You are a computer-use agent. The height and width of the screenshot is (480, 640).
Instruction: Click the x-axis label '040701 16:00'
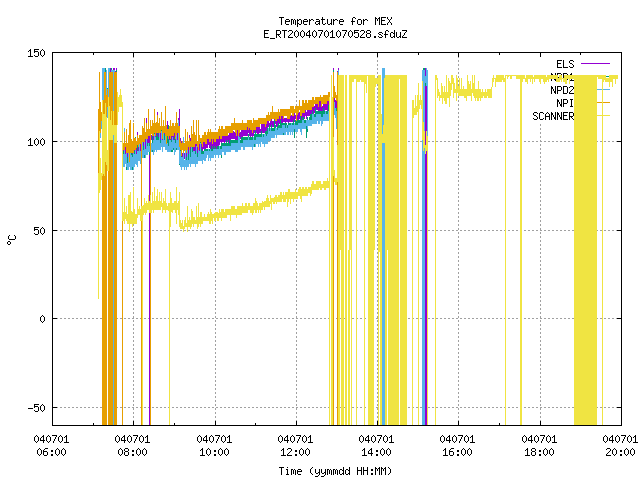click(x=457, y=446)
